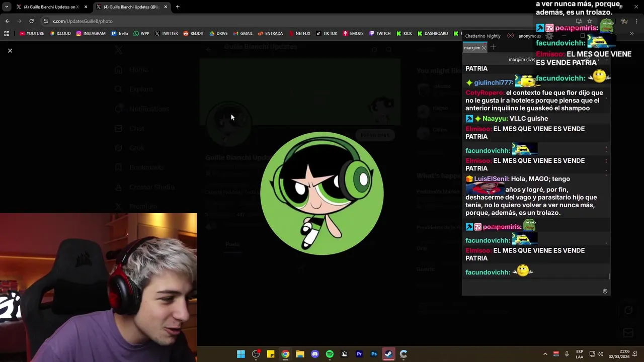Click the Chatterino chat message input field

(532, 288)
